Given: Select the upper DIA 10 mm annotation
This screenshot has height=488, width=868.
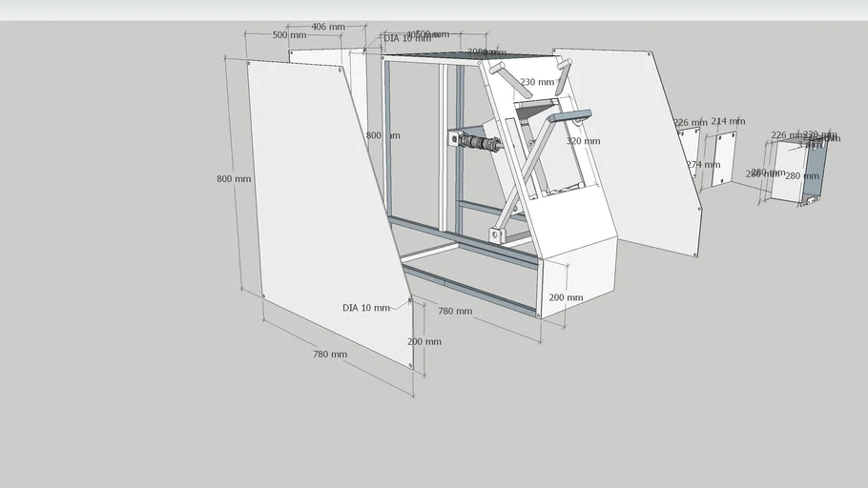Looking at the screenshot, I should click(407, 39).
